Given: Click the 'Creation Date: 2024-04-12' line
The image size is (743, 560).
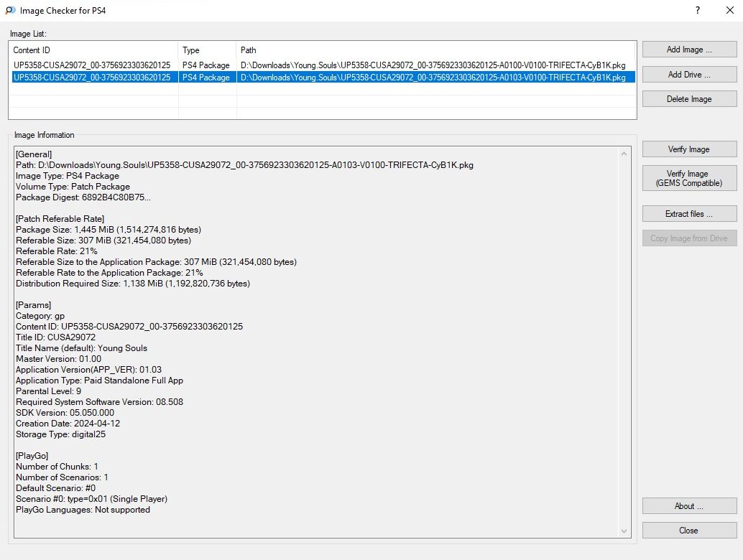Looking at the screenshot, I should coord(68,424).
